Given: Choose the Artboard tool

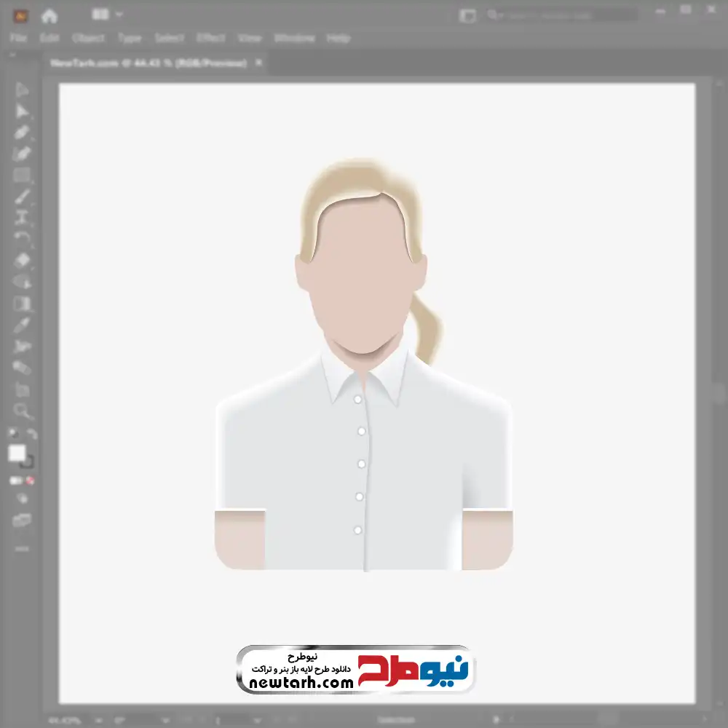Looking at the screenshot, I should click(21, 389).
